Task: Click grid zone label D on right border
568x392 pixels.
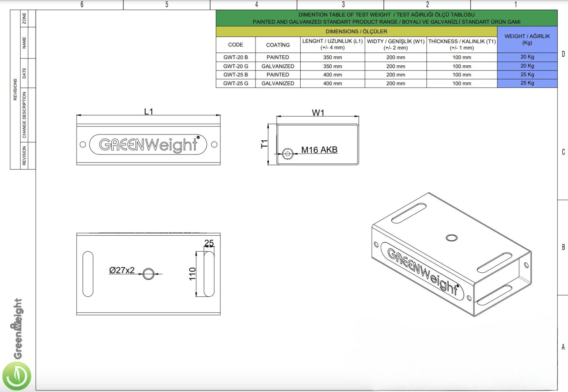Action: coord(562,54)
